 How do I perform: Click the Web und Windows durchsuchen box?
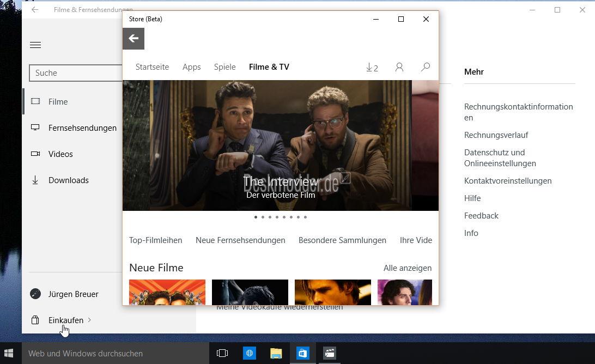click(x=116, y=353)
